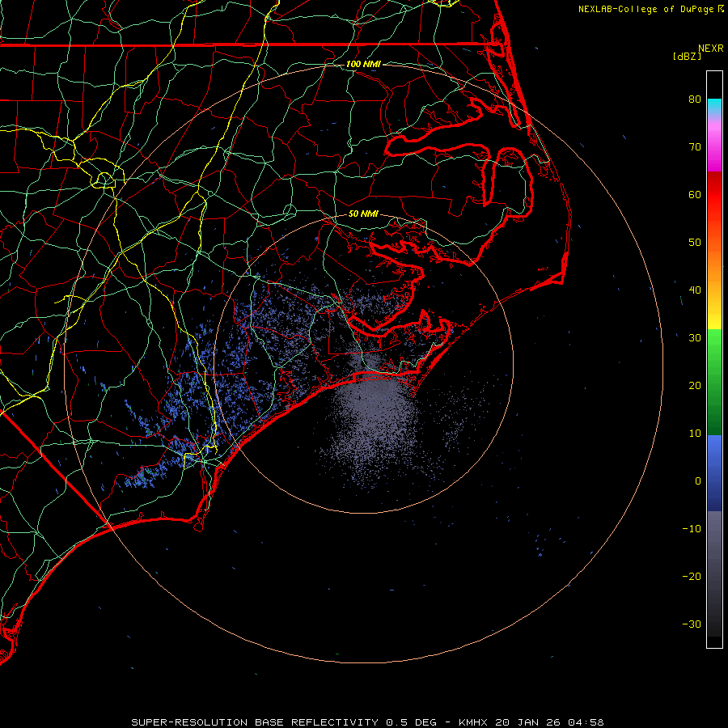
Task: Click the 60 dBZ scale value
Action: 695,195
